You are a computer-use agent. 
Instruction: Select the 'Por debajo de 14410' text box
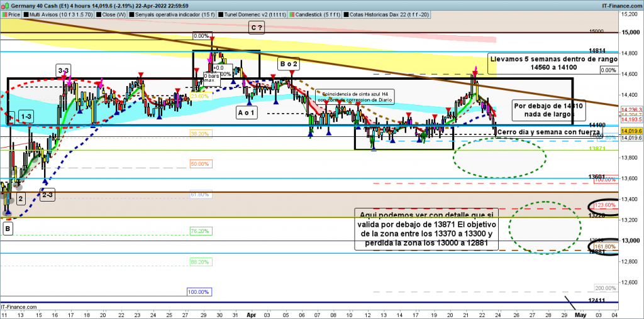[542, 110]
